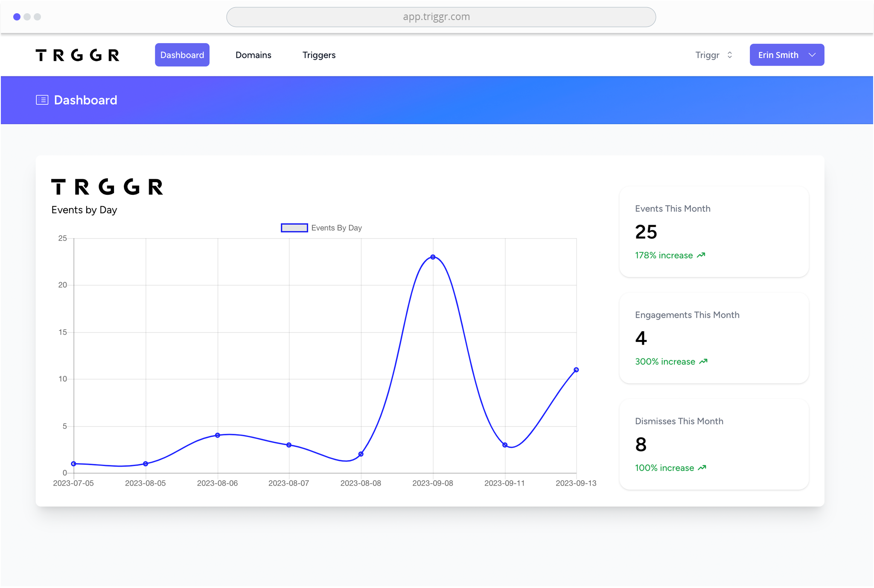Click the browser address bar app.triggr.com
This screenshot has height=588, width=874.
coord(441,17)
